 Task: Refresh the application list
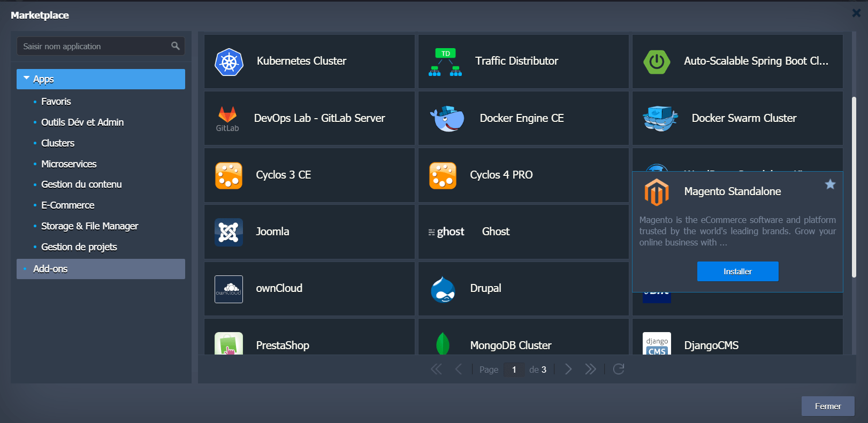[x=619, y=369]
